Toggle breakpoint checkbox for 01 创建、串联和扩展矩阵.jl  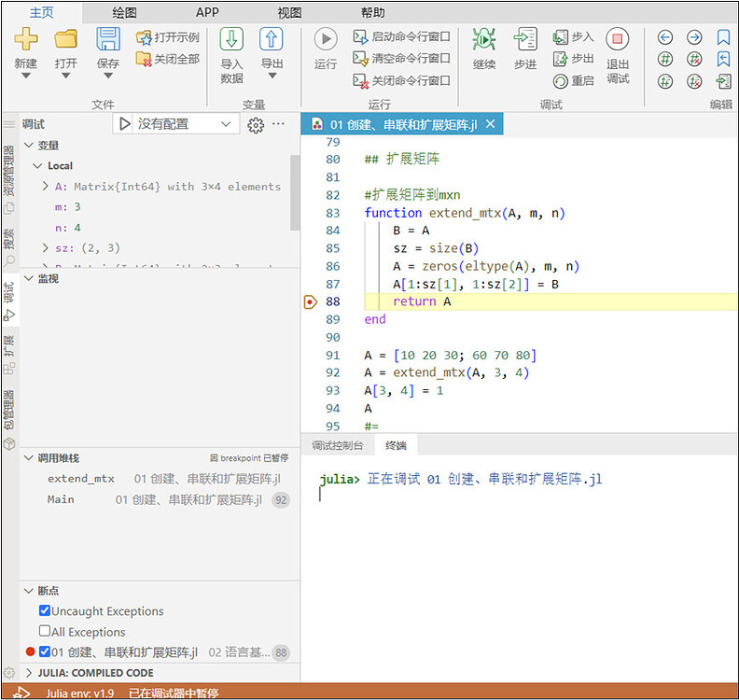click(x=45, y=651)
